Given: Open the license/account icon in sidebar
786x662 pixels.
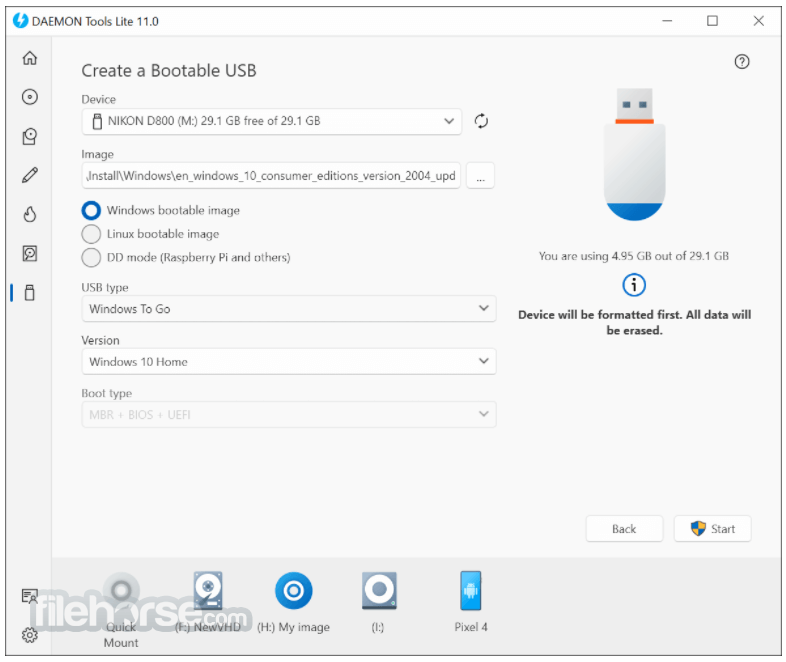Looking at the screenshot, I should click(30, 596).
